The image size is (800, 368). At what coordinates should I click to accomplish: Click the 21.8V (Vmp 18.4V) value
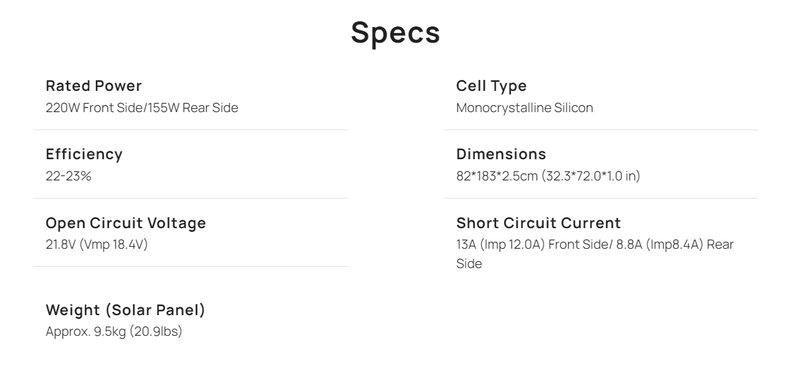pyautogui.click(x=97, y=244)
